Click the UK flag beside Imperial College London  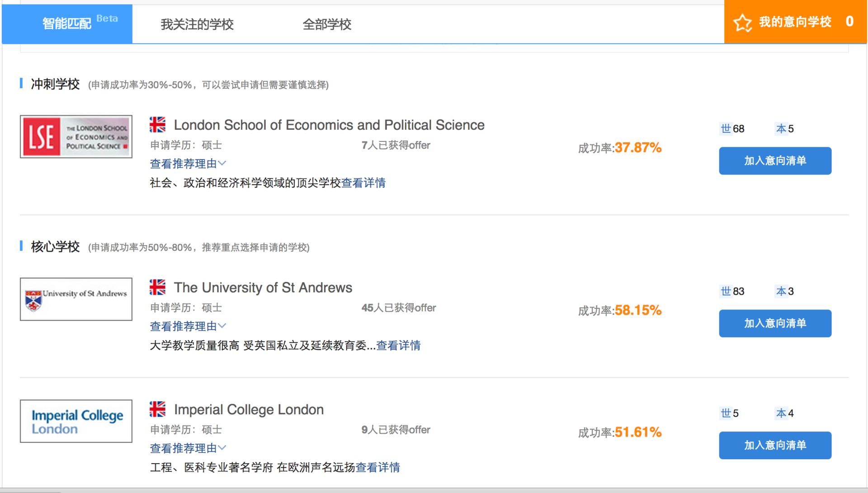pyautogui.click(x=157, y=409)
